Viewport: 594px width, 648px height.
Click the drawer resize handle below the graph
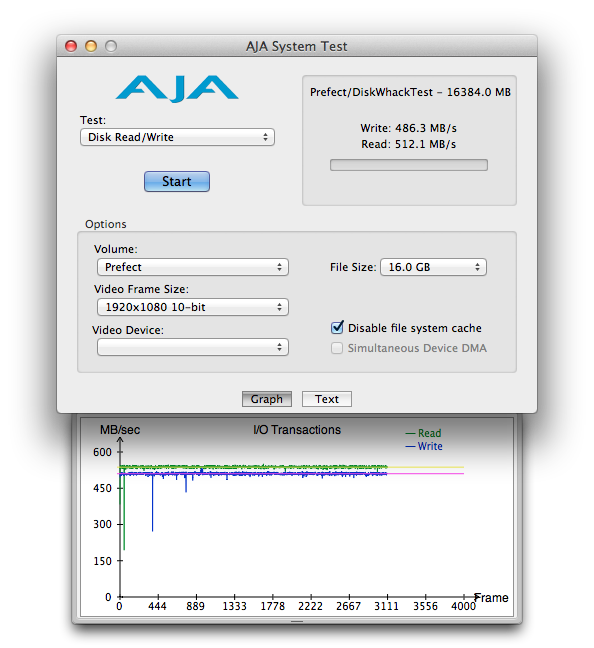tap(297, 621)
